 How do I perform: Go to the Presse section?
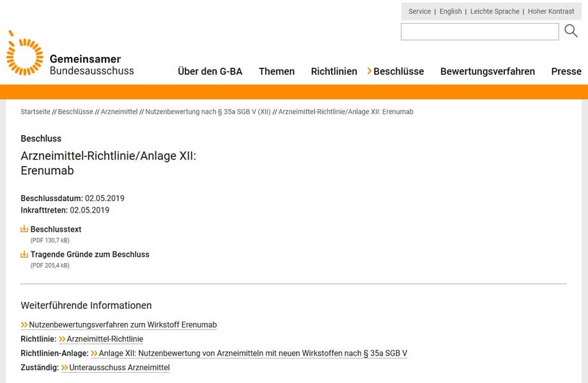point(566,71)
